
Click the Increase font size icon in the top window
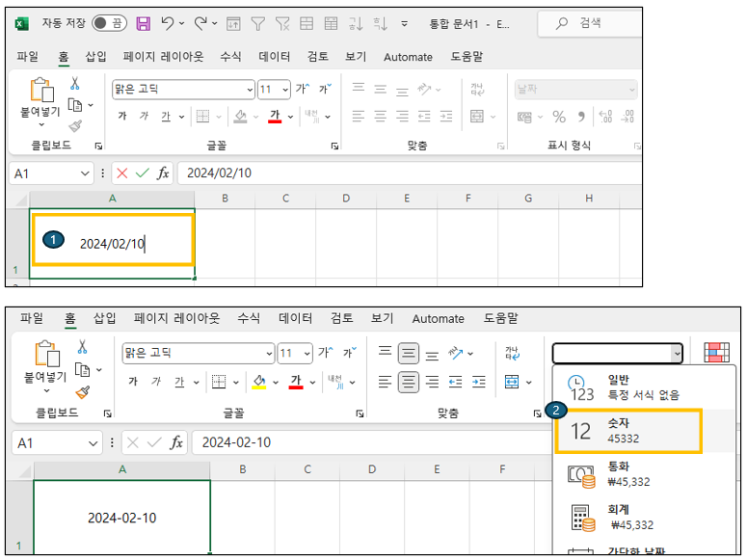point(303,89)
